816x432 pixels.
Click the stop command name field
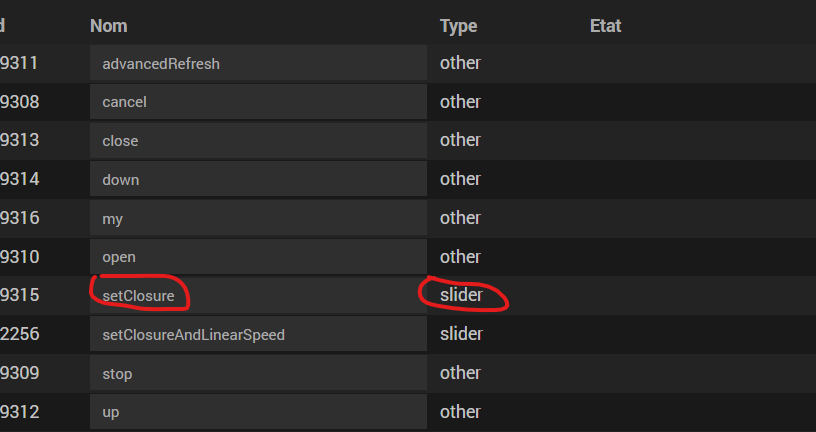(x=258, y=373)
